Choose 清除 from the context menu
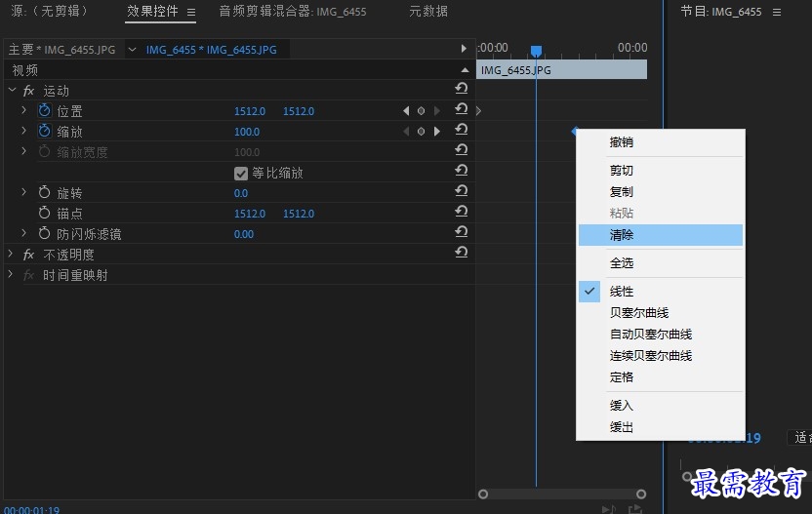Viewport: 812px width, 514px height. click(x=661, y=235)
